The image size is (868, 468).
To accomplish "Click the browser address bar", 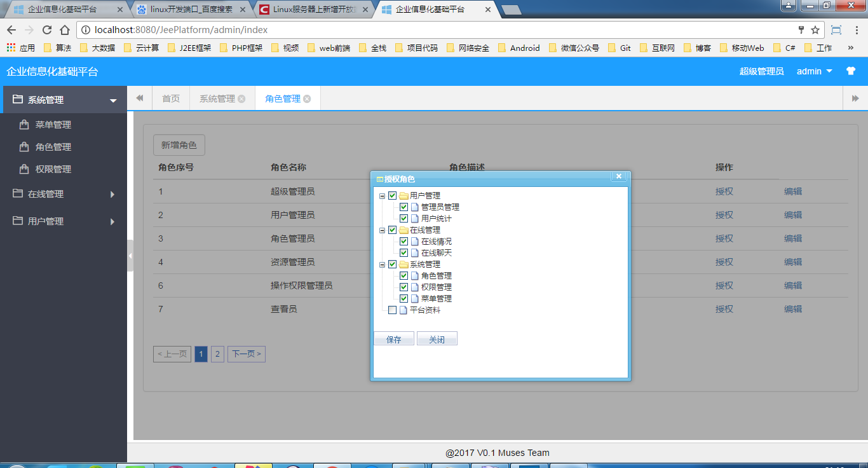I will pyautogui.click(x=254, y=29).
